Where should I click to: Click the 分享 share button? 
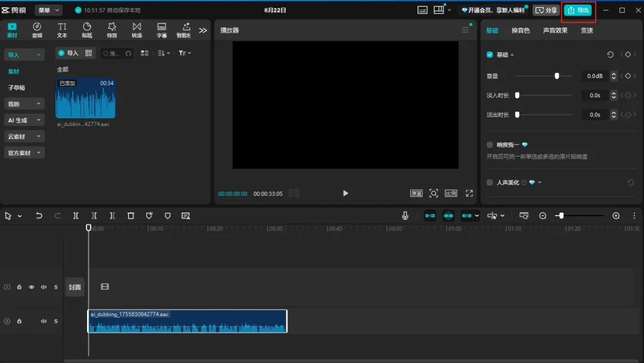click(546, 10)
